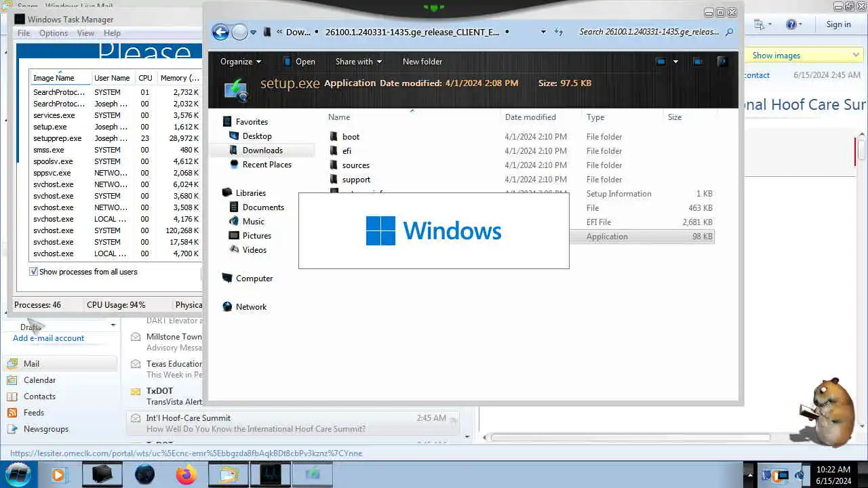868x488 pixels.
Task: Open Contacts in Live Mail
Action: click(39, 396)
